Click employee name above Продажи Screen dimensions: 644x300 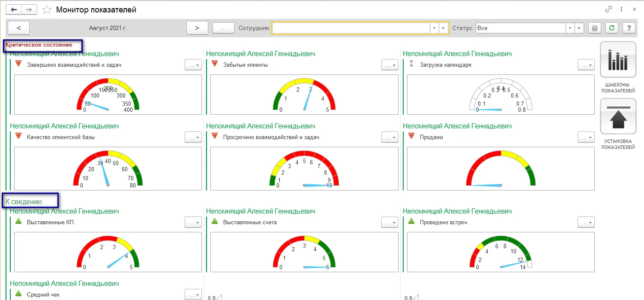457,126
